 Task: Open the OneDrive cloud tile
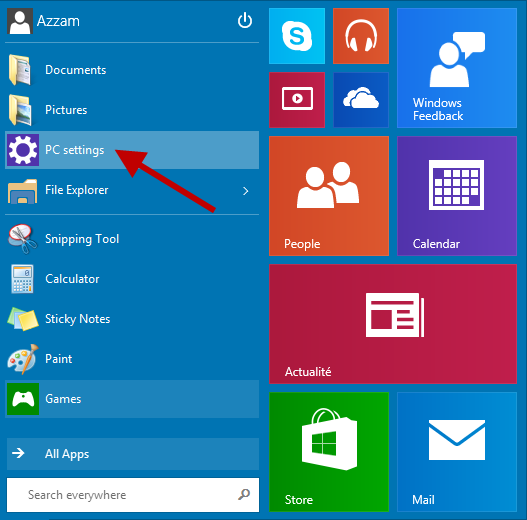361,100
